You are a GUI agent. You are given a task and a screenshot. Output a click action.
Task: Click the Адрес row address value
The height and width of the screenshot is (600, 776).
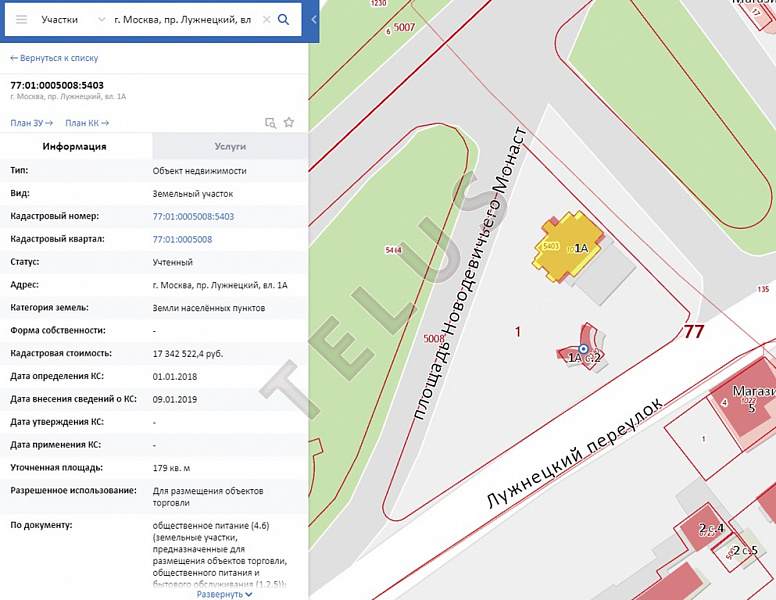[220, 285]
